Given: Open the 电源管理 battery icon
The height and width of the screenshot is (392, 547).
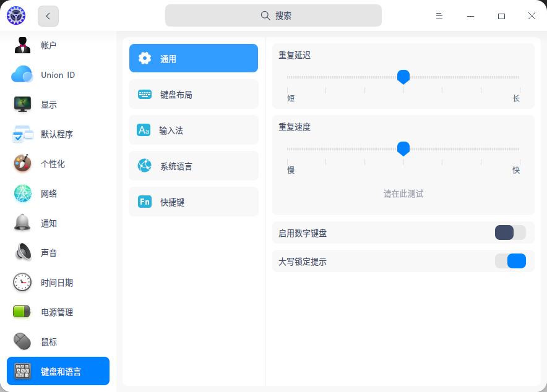Looking at the screenshot, I should click(x=22, y=312).
